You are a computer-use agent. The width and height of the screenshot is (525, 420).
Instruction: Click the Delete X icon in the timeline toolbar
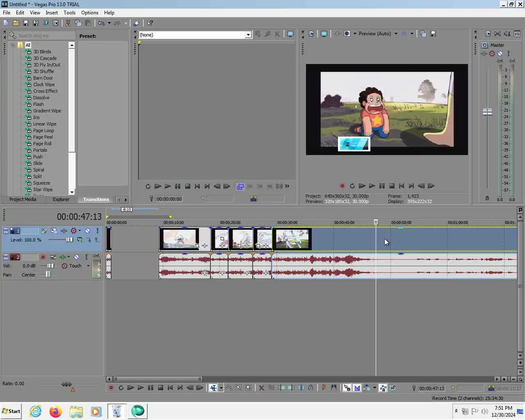click(x=261, y=388)
